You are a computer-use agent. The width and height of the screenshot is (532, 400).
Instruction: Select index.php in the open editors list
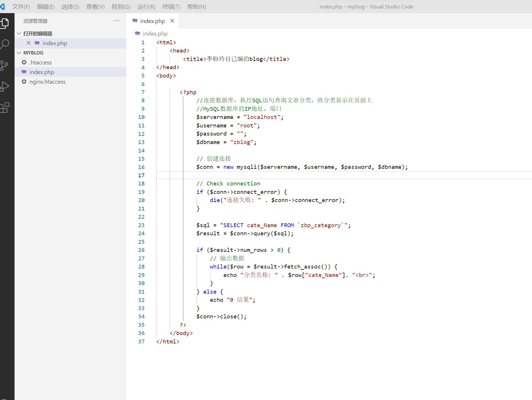[x=70, y=43]
